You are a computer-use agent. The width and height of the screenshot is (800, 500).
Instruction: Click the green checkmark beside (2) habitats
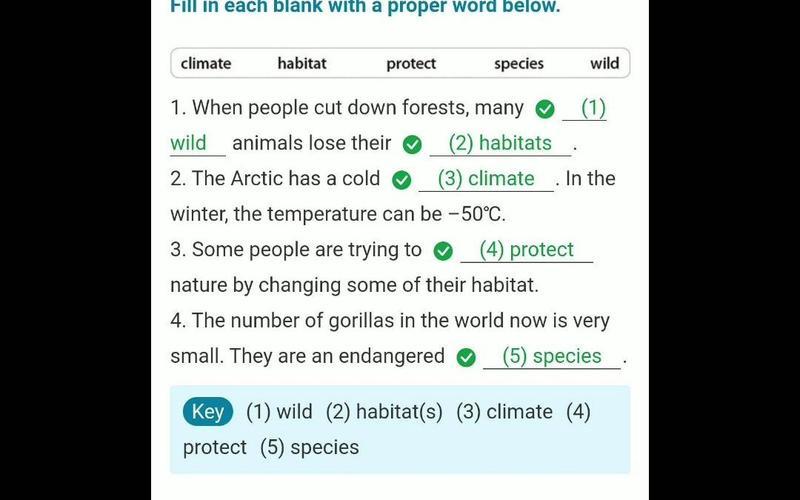click(412, 145)
